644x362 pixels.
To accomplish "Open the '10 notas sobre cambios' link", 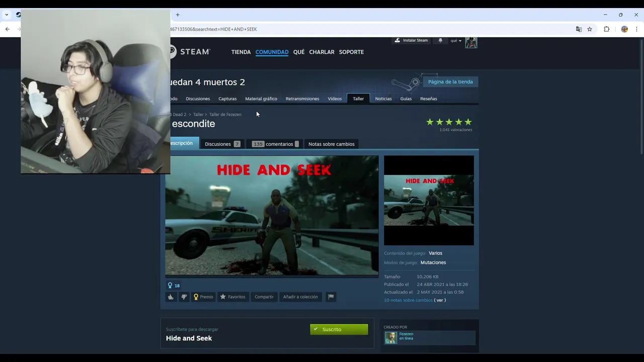I will tap(408, 300).
